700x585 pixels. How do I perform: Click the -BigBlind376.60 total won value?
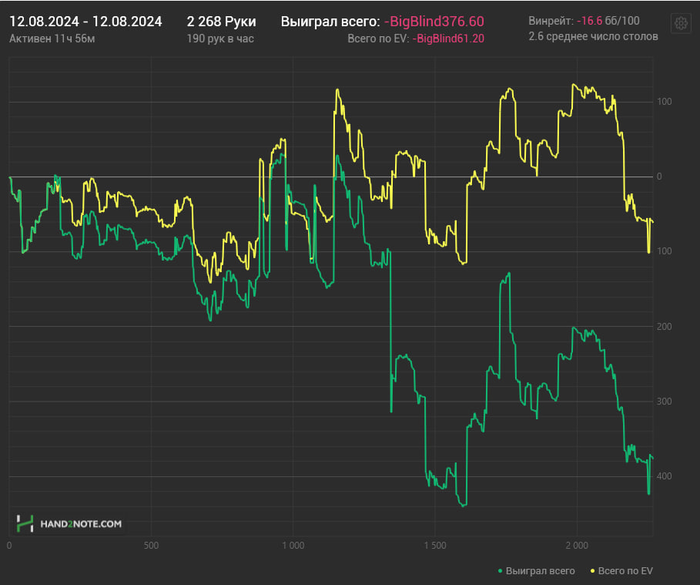pos(434,21)
